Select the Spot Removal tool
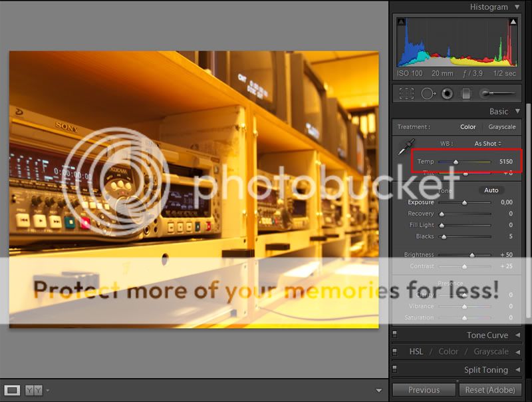 coord(428,93)
